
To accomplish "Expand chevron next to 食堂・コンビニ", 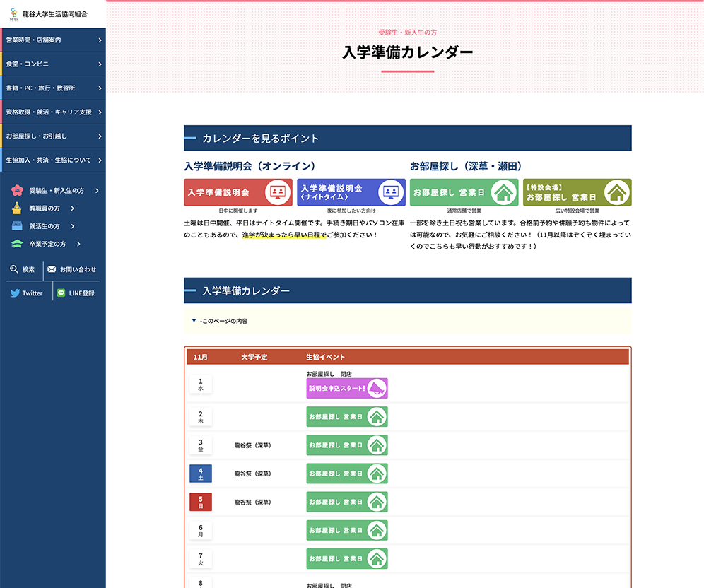I will click(100, 64).
